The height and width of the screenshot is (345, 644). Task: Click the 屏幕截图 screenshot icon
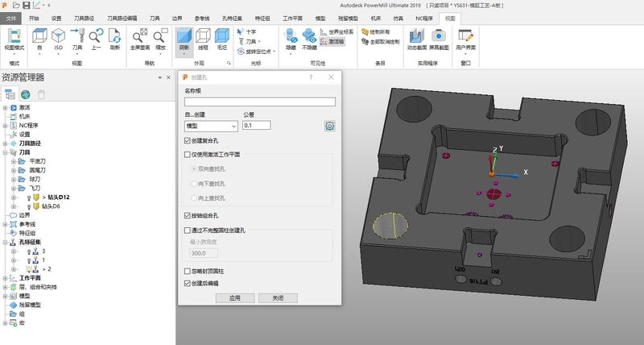tap(439, 39)
